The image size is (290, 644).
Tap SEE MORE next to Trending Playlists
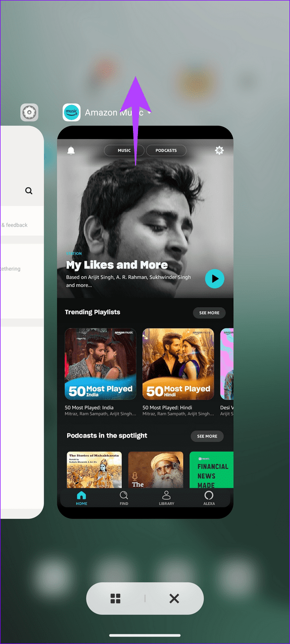tap(209, 312)
